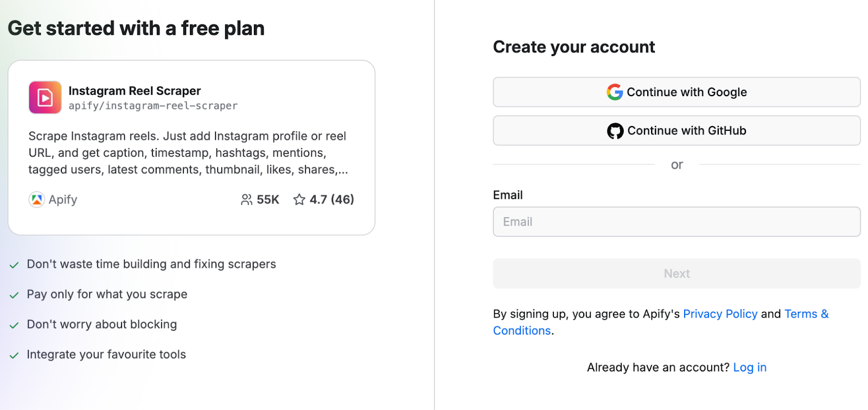Click the checkmark beside 'Don't worry about blocking'
The width and height of the screenshot is (868, 410).
(x=14, y=325)
